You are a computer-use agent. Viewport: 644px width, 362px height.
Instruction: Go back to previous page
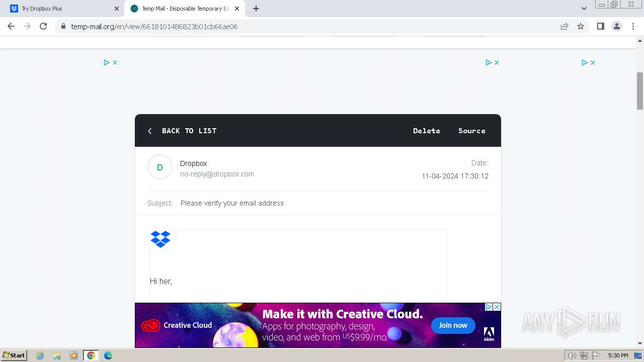click(x=11, y=26)
